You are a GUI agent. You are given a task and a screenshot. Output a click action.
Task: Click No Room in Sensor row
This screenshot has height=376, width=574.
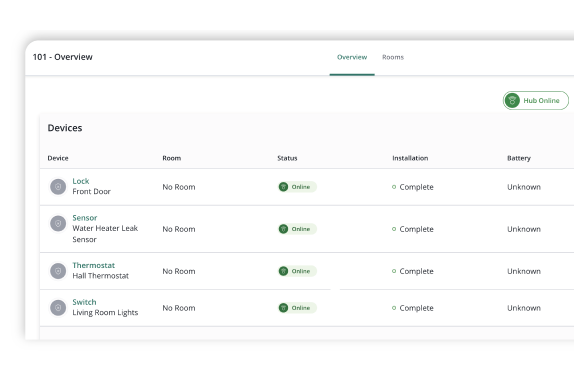pyautogui.click(x=179, y=229)
